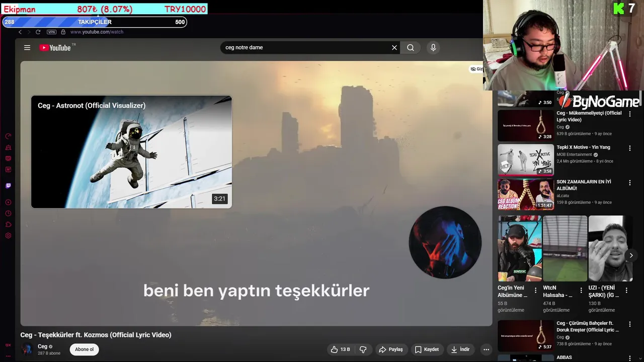Screen dimensions: 644x362
Task: Open options for UZI short
Action: tap(626, 291)
